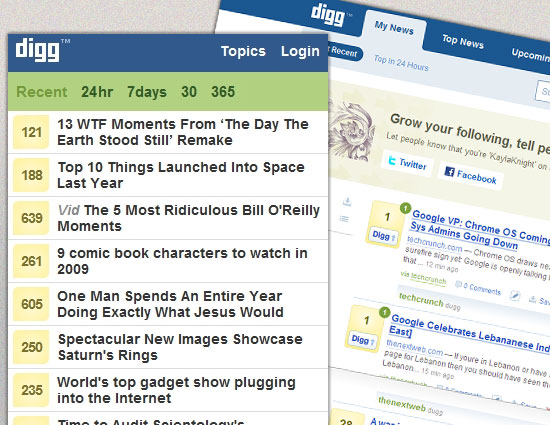The height and width of the screenshot is (425, 550).
Task: Click the 639 digg count badge
Action: [x=31, y=218]
